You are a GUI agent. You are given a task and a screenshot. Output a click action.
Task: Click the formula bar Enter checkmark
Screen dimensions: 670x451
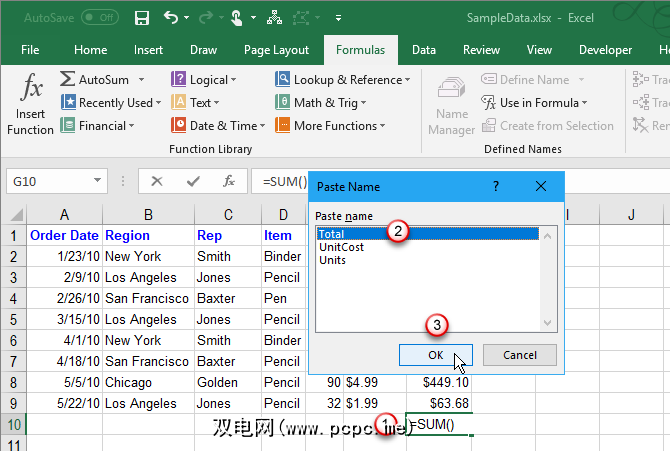point(193,181)
